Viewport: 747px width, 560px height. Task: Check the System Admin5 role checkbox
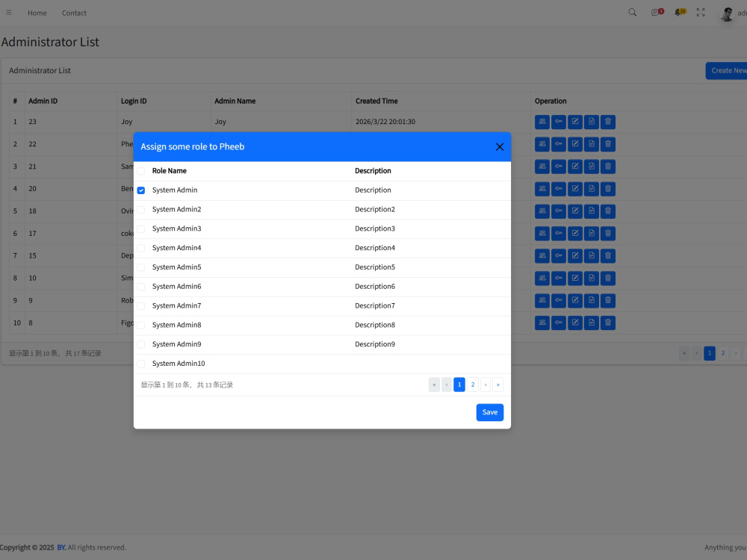[141, 267]
